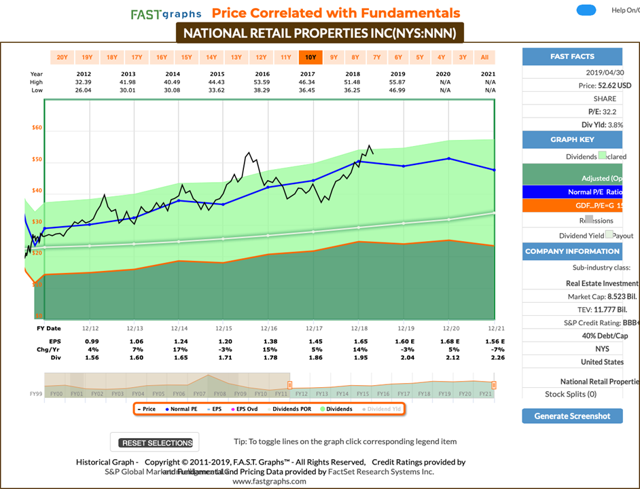Toggle the Dividends POR legend item
The height and width of the screenshot is (489, 640).
[x=289, y=409]
